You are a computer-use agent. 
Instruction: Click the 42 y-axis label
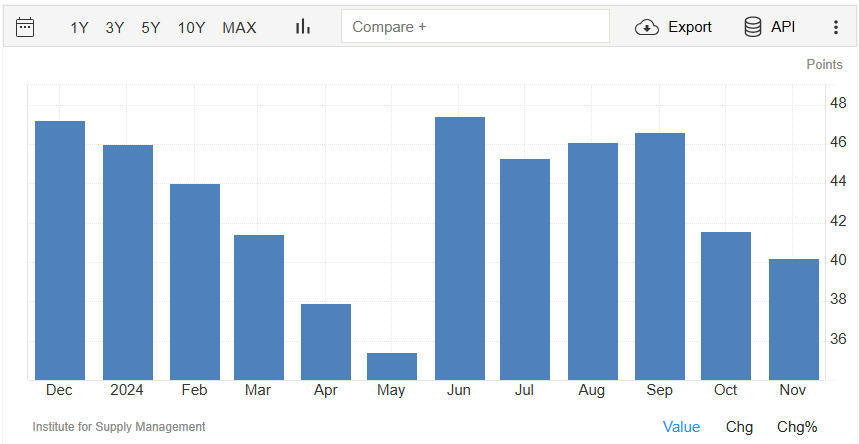[x=838, y=221]
